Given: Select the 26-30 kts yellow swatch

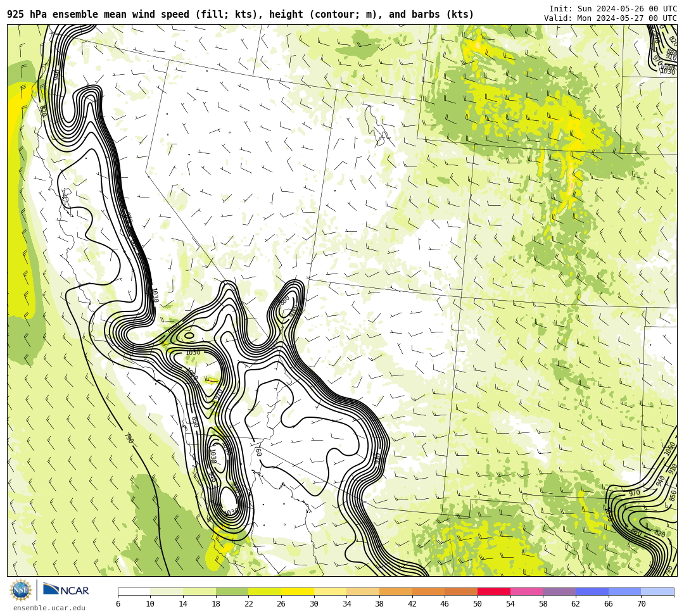Looking at the screenshot, I should point(298,591).
